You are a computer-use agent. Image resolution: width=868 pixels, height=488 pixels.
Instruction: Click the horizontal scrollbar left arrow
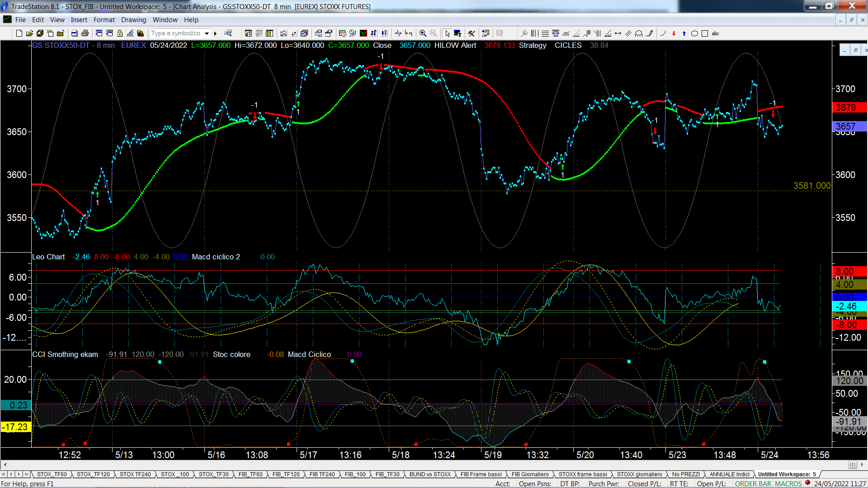point(5,465)
